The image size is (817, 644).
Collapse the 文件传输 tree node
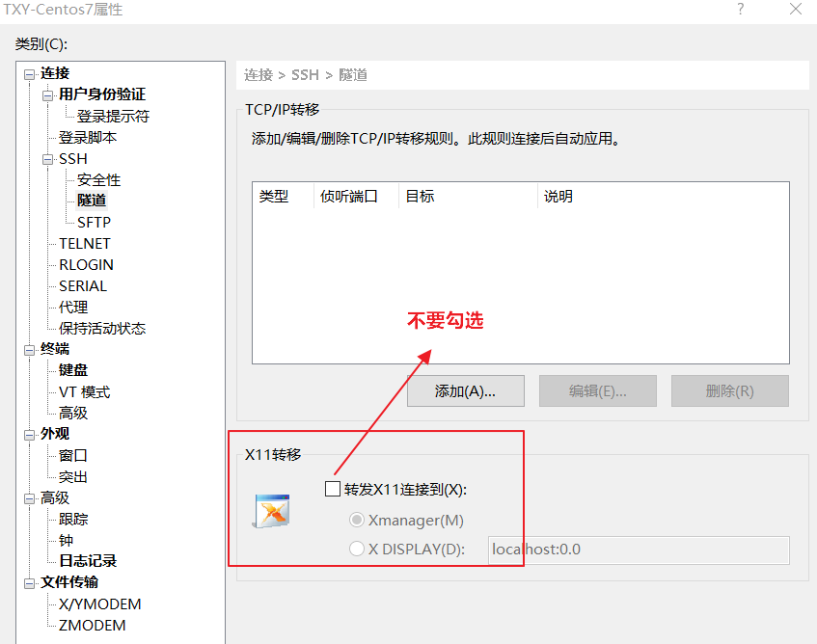[x=29, y=583]
